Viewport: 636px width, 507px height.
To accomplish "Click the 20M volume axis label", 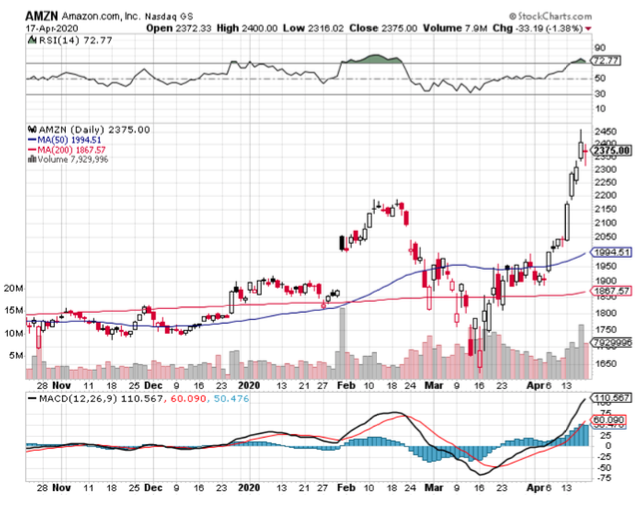I will pyautogui.click(x=13, y=288).
